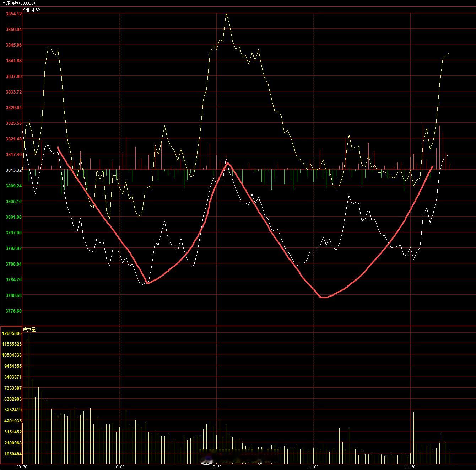Click the 3784.76 price axis label
This screenshot has height=470, width=476.
tap(13, 279)
